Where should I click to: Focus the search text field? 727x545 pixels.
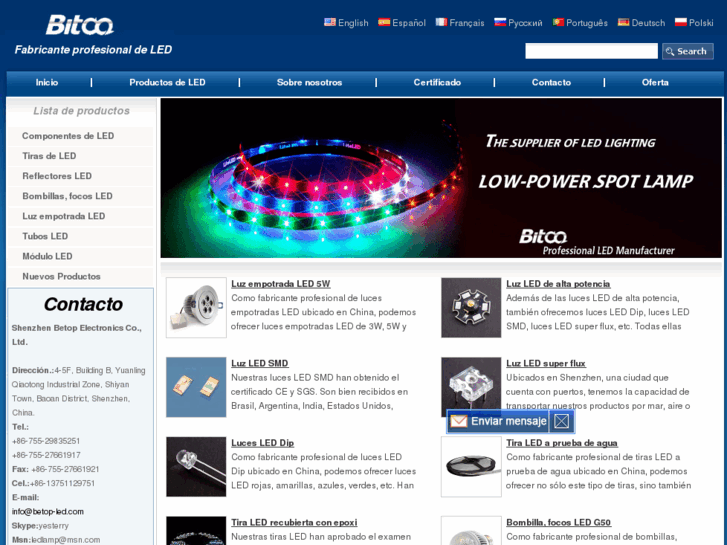(x=591, y=51)
